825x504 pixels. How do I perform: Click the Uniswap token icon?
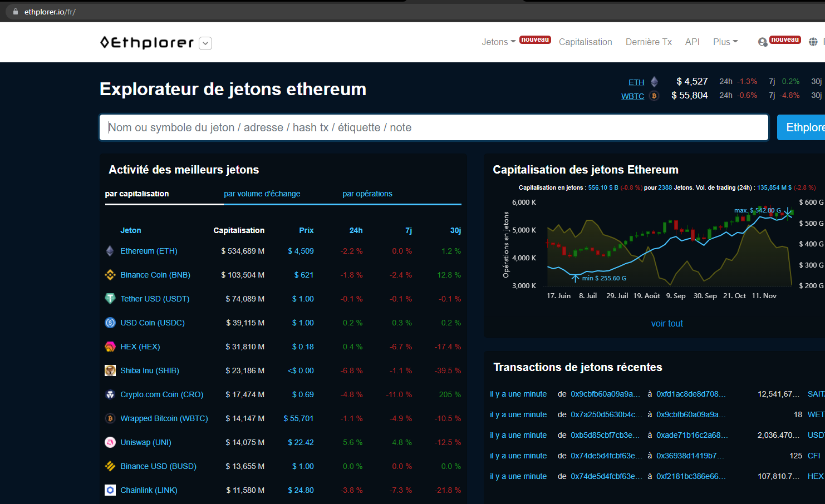(110, 442)
